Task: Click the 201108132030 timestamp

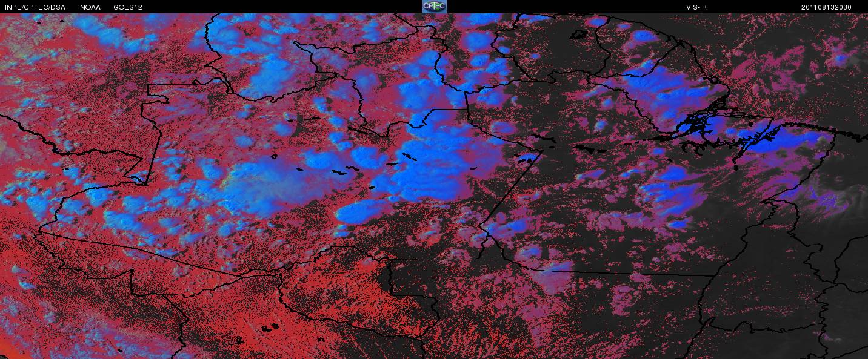Action: [x=827, y=7]
